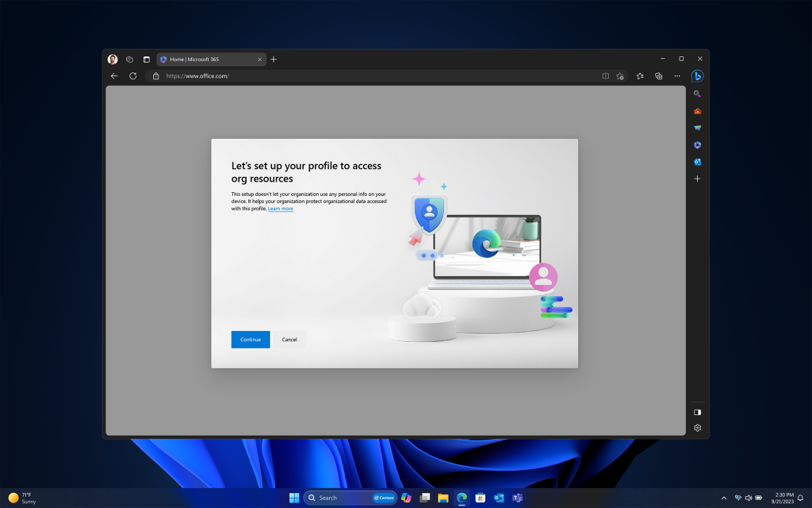Viewport: 812px width, 508px height.
Task: Open the Learn more link
Action: point(280,208)
